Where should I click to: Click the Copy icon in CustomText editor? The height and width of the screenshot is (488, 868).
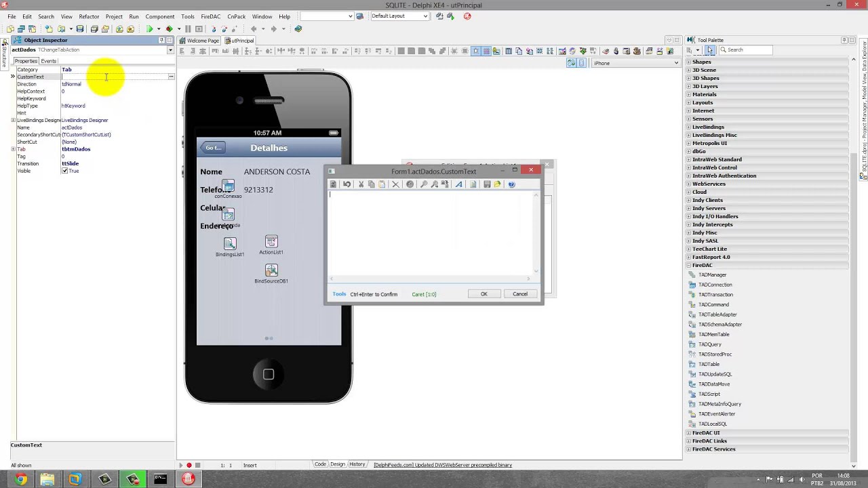371,184
